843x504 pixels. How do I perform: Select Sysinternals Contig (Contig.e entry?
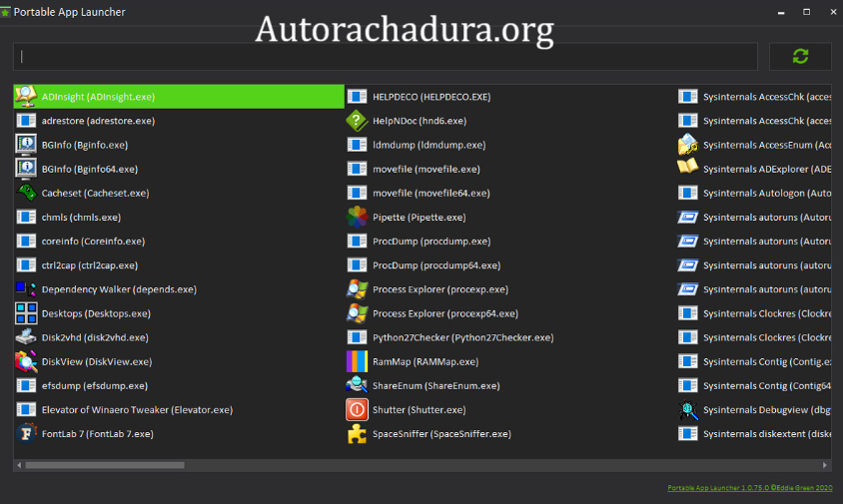754,361
